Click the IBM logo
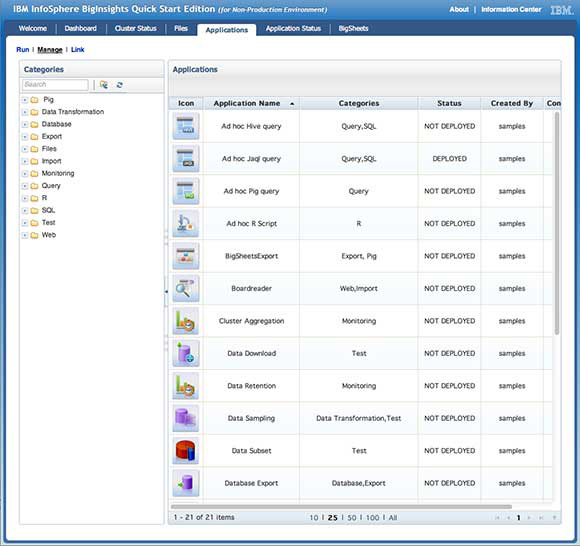The image size is (580, 546). 562,10
